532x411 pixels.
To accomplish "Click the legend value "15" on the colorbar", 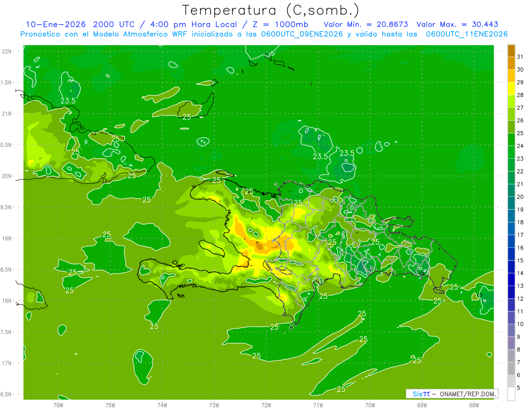I will click(521, 260).
